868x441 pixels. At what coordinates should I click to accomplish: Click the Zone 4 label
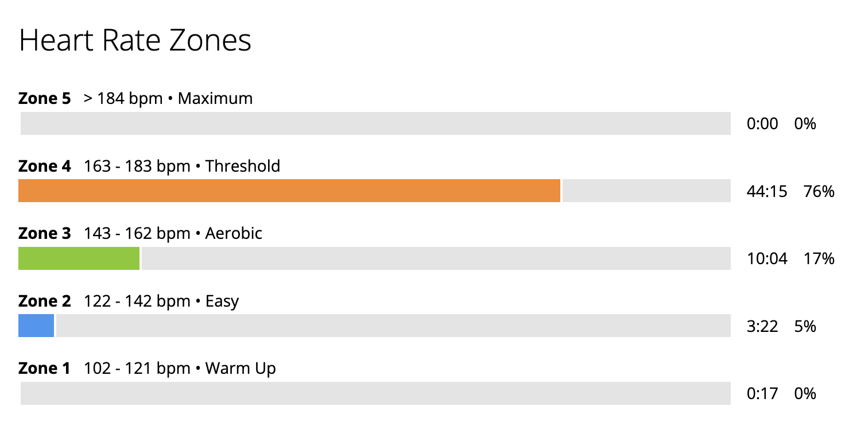tap(45, 167)
